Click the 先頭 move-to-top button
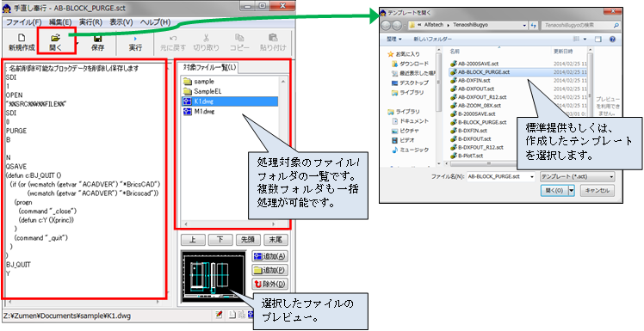644x331 pixels. pos(248,240)
